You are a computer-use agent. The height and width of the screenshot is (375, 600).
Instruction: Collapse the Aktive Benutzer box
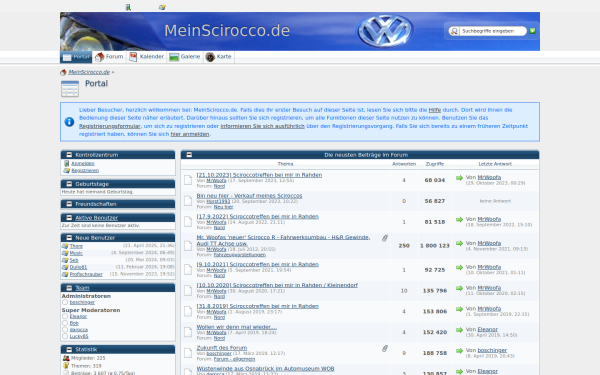[x=69, y=218]
